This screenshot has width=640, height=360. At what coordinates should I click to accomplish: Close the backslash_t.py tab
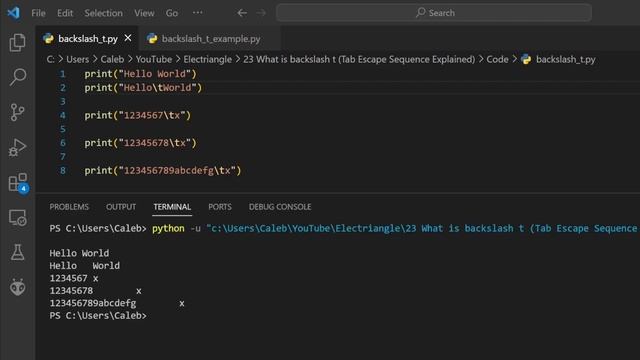[x=128, y=38]
